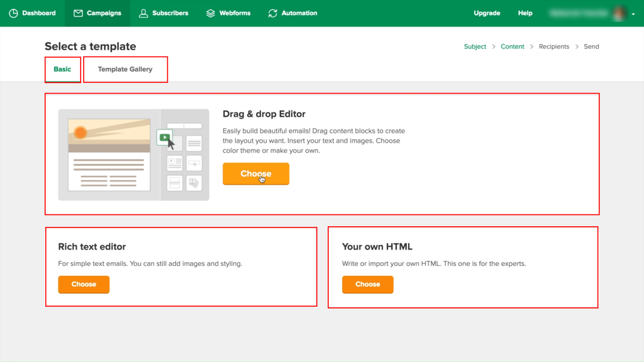644x362 pixels.
Task: Click the Webforms stacked layers icon
Action: (211, 13)
